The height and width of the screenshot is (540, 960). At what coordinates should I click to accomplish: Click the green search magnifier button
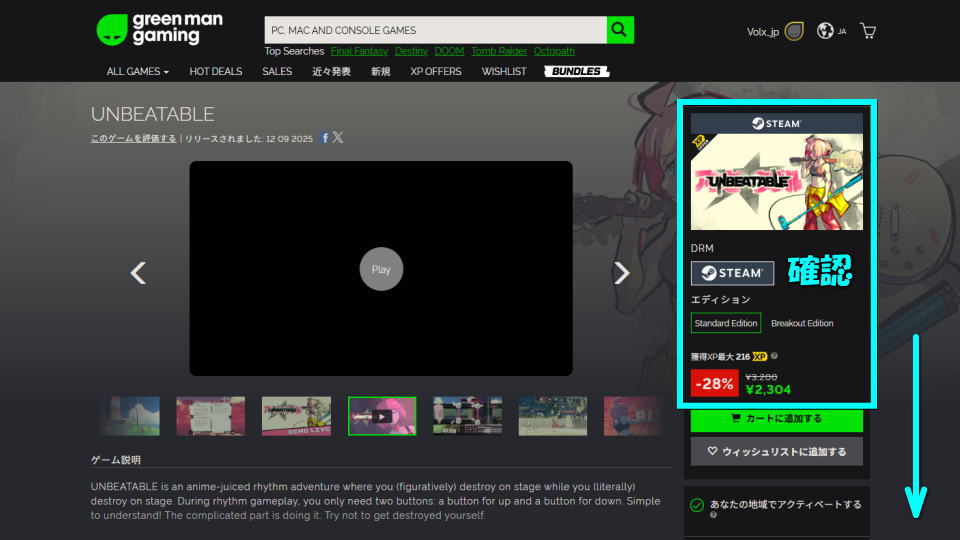[x=621, y=30]
